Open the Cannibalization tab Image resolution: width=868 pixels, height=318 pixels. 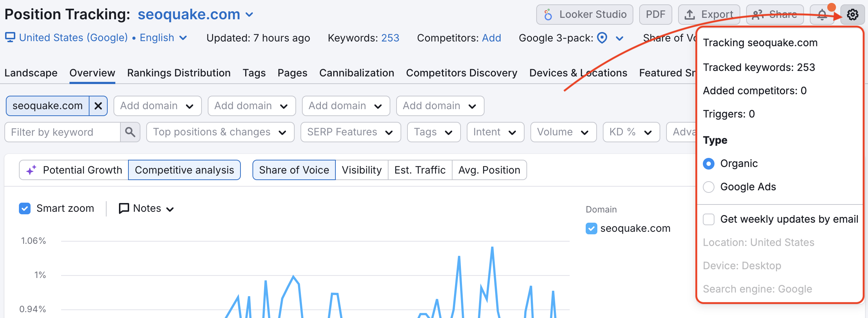point(357,73)
